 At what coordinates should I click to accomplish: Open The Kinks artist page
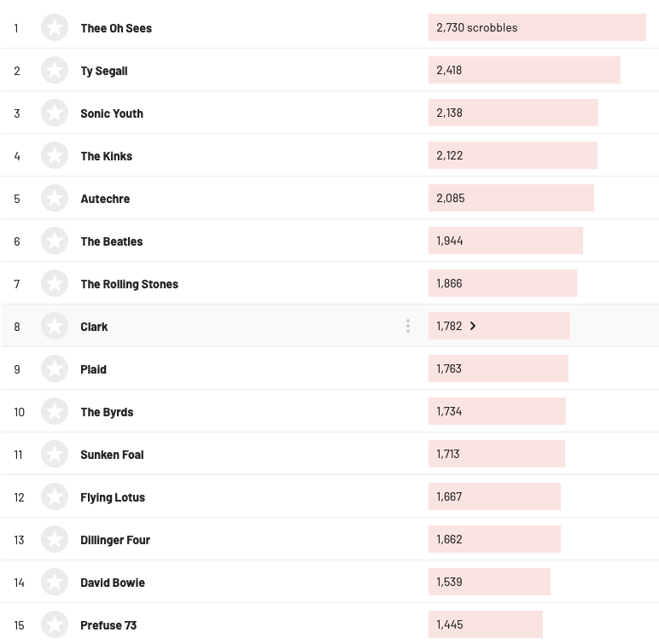(107, 156)
